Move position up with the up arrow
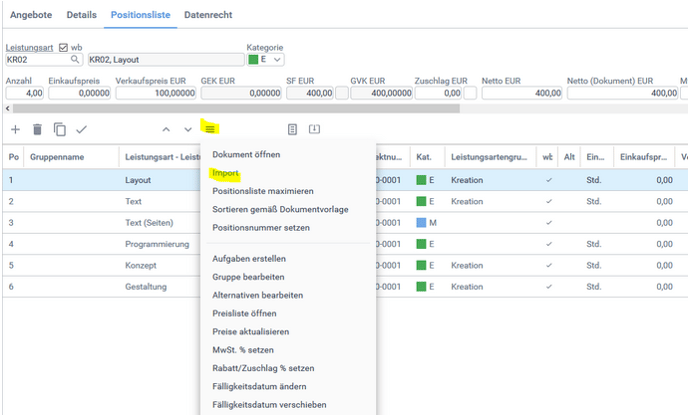688x415 pixels. 166,129
